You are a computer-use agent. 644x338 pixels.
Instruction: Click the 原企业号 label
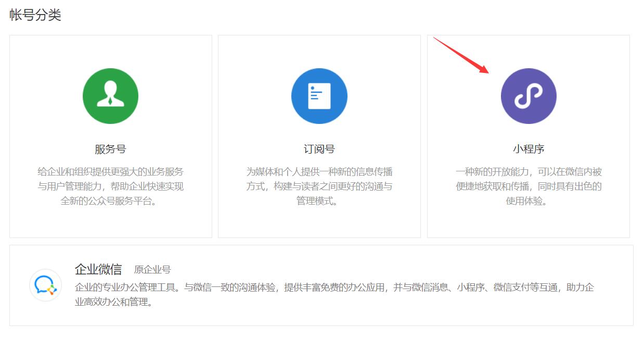coord(152,270)
